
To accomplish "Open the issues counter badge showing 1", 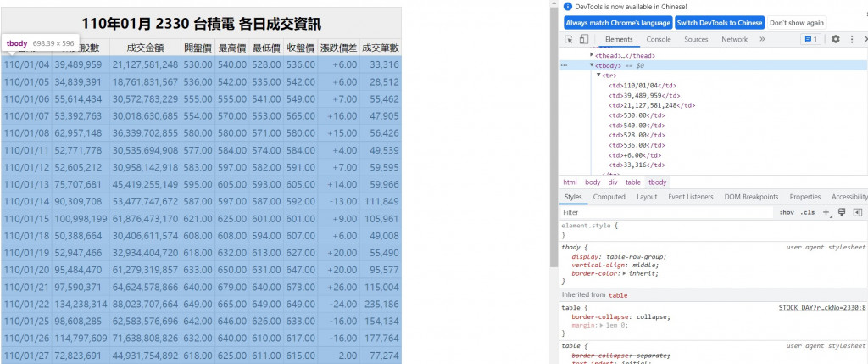I will (x=811, y=39).
